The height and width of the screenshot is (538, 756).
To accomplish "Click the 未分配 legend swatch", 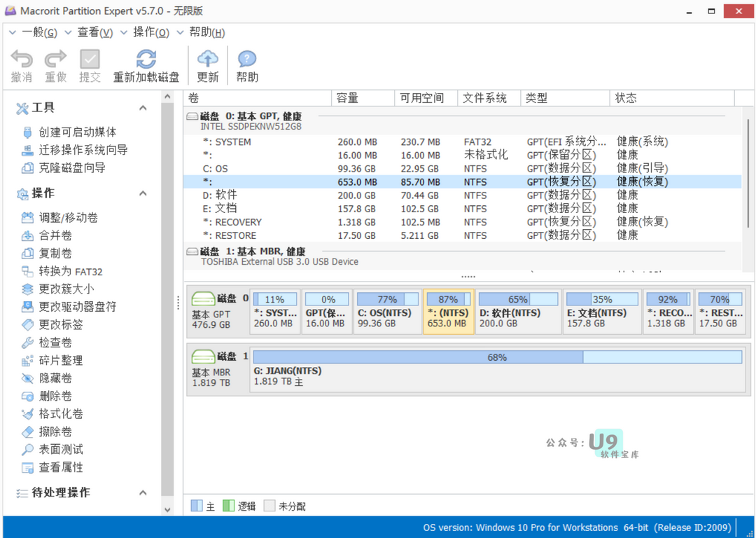I will pos(269,506).
